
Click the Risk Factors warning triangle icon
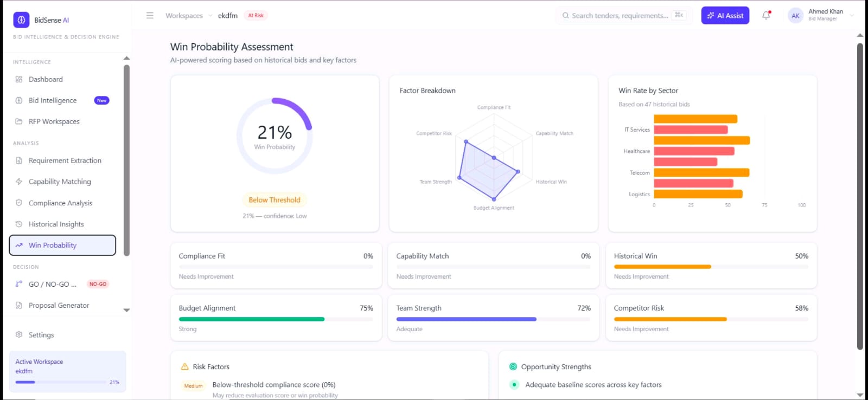pyautogui.click(x=184, y=366)
